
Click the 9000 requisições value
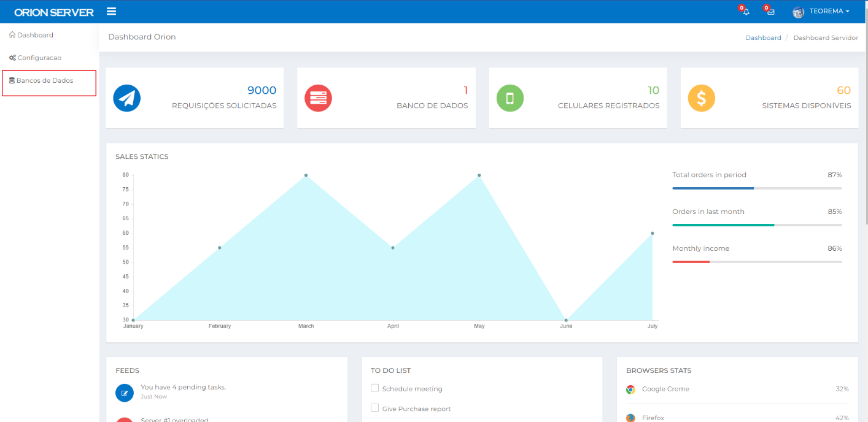tap(262, 91)
